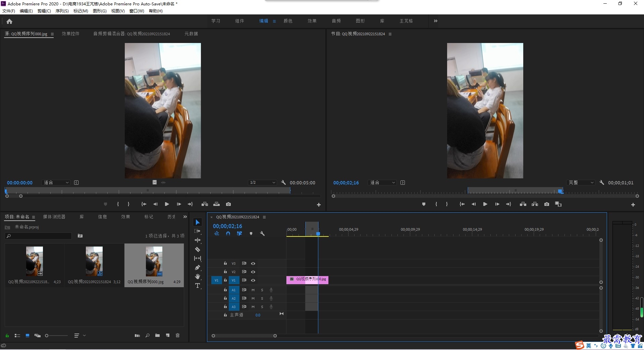Select the Hand tool

click(x=198, y=276)
